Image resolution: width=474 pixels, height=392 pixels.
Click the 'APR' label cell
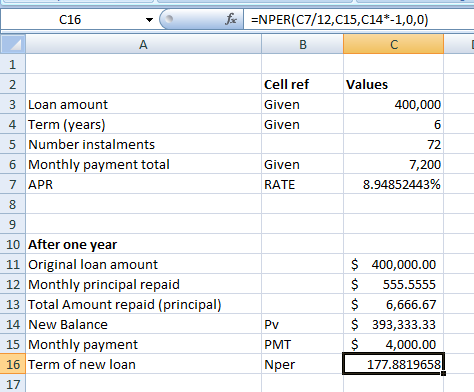pyautogui.click(x=143, y=184)
